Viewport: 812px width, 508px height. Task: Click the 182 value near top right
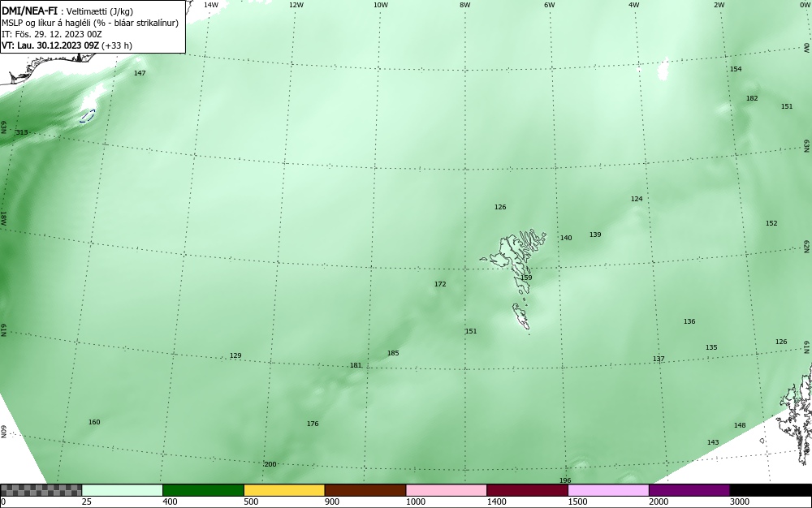click(752, 98)
